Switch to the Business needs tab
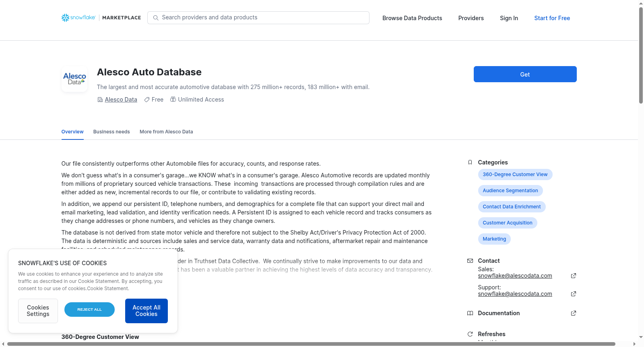 (x=111, y=132)
